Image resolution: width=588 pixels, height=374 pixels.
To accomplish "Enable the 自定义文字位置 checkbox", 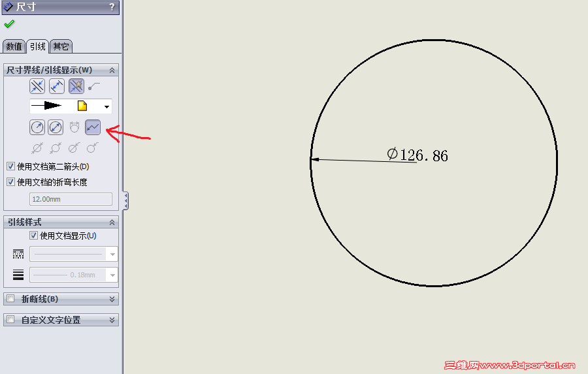I will 10,320.
